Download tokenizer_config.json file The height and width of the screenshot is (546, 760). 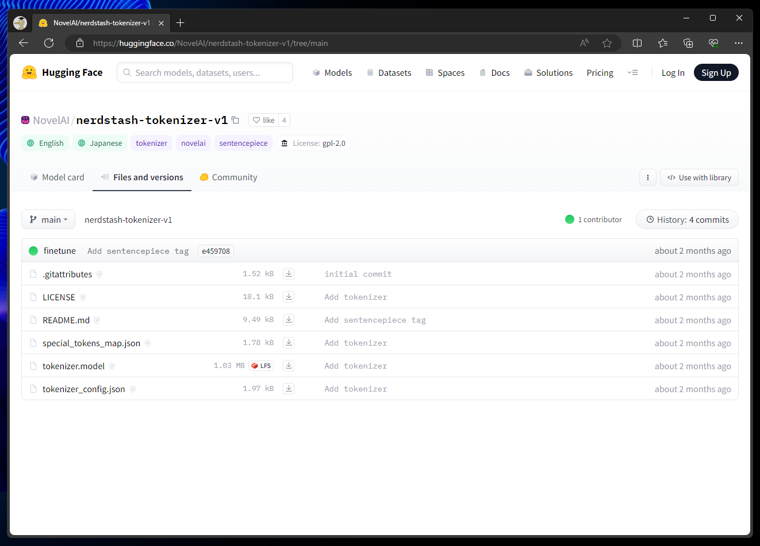click(288, 388)
